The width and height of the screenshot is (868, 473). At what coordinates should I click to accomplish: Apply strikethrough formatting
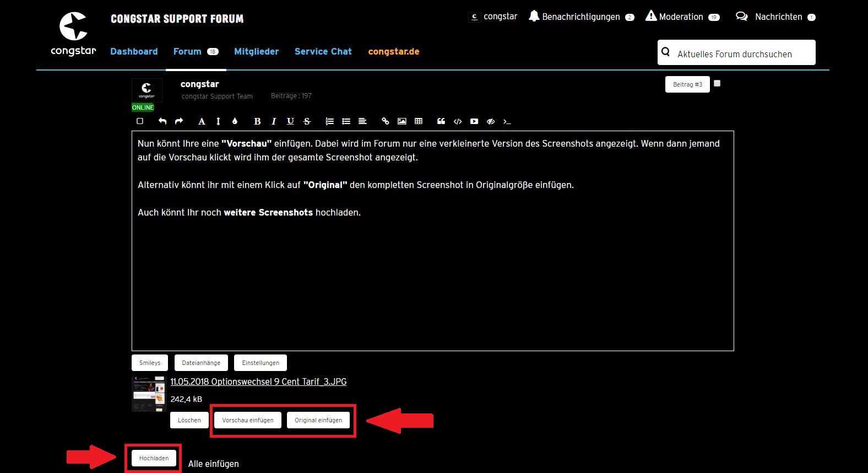click(307, 121)
